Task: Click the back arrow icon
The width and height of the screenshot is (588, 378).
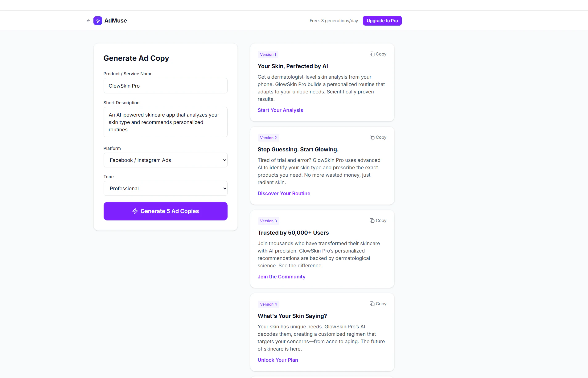Action: click(88, 21)
